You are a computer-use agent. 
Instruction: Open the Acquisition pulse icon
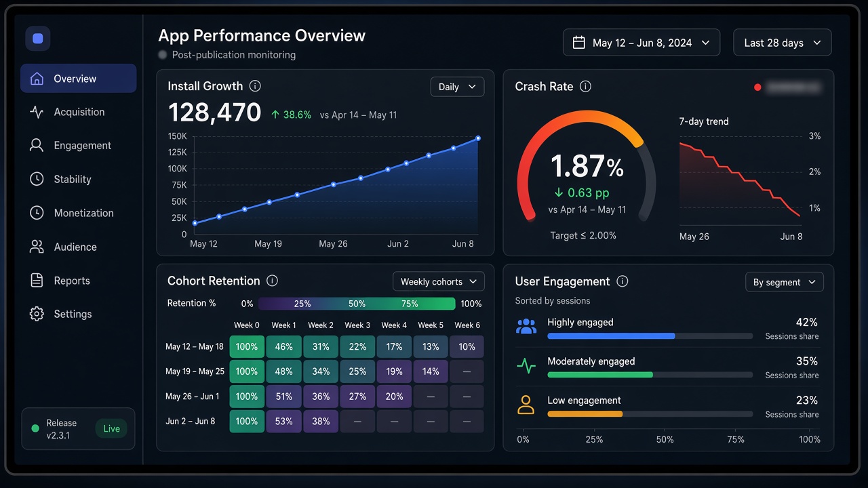(37, 112)
